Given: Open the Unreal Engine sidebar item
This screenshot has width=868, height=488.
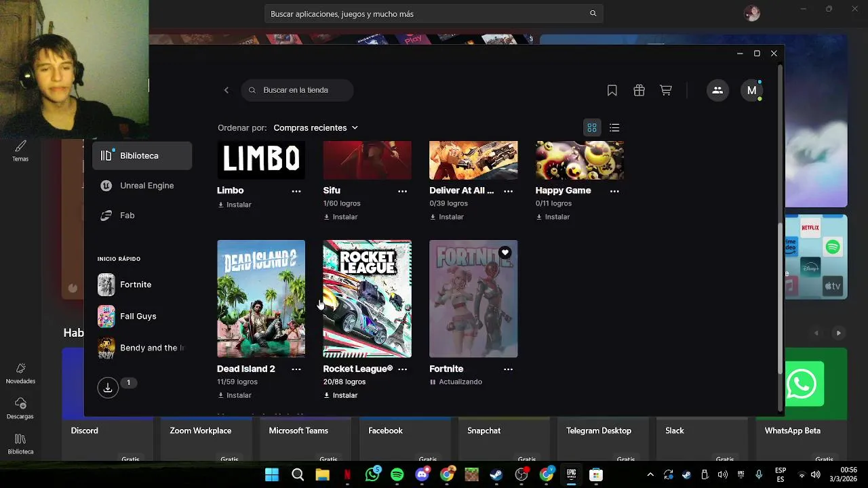Looking at the screenshot, I should 142,186.
